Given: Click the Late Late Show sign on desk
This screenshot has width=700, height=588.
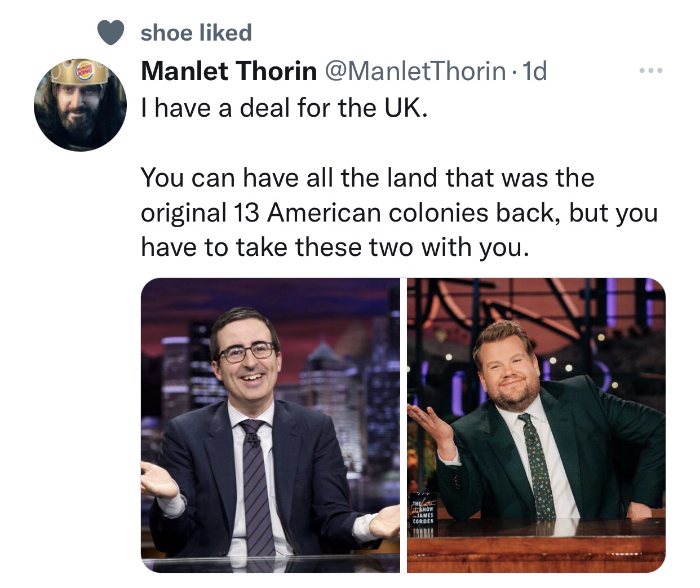Looking at the screenshot, I should [423, 512].
